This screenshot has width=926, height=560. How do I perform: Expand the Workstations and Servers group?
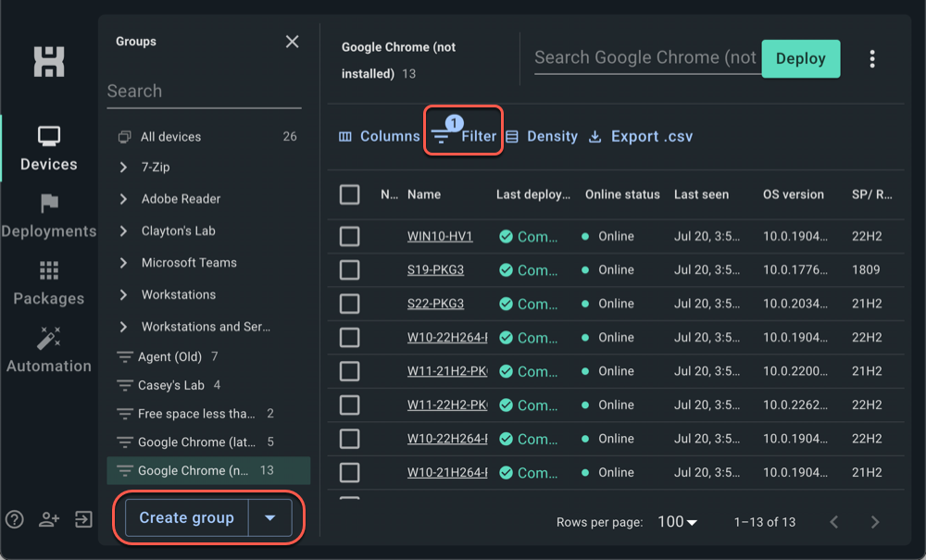pyautogui.click(x=123, y=327)
